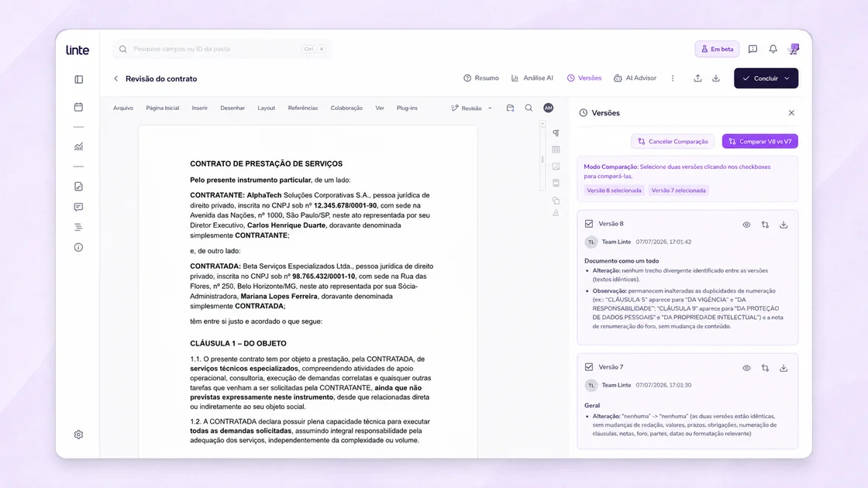The width and height of the screenshot is (868, 488).
Task: Click the open file location icon in editor toolbar
Action: click(511, 108)
